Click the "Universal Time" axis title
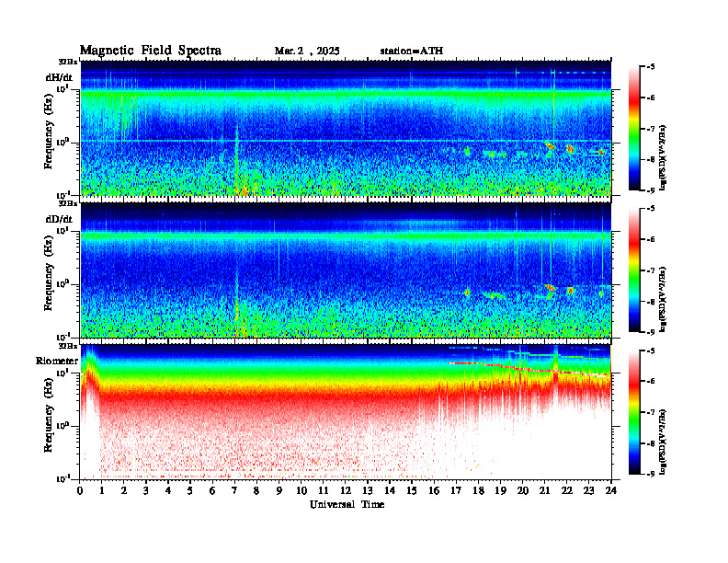Image resolution: width=728 pixels, height=563 pixels. (347, 504)
